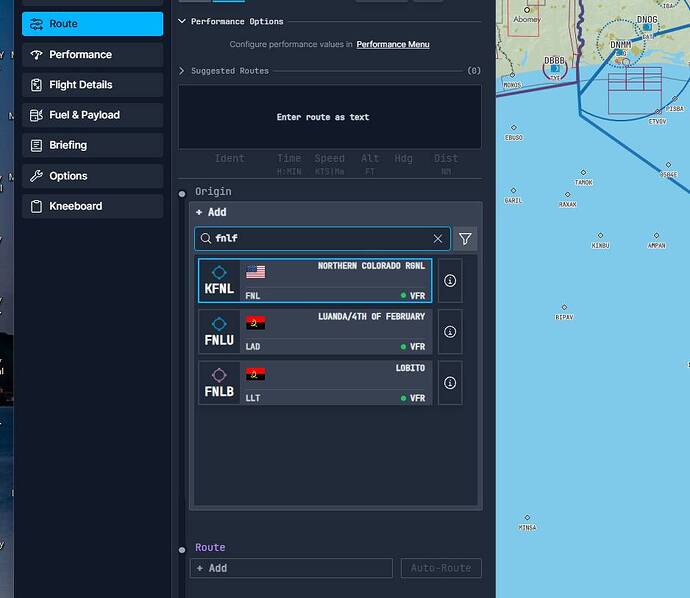Open the Options section
This screenshot has height=598, width=690.
point(92,176)
